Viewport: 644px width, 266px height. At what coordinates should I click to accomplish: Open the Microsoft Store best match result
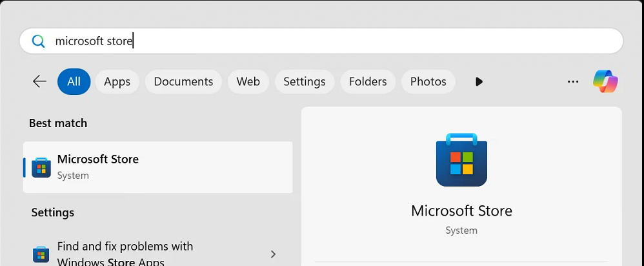[157, 167]
